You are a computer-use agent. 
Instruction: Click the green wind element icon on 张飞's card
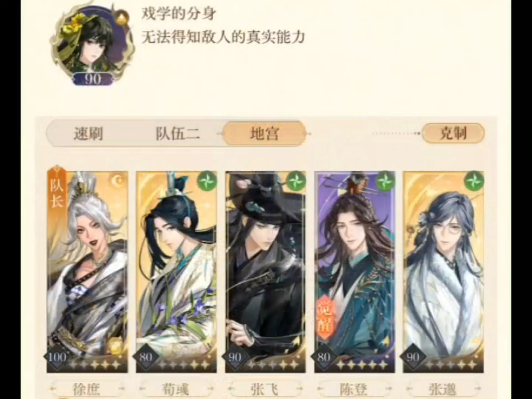click(x=296, y=181)
